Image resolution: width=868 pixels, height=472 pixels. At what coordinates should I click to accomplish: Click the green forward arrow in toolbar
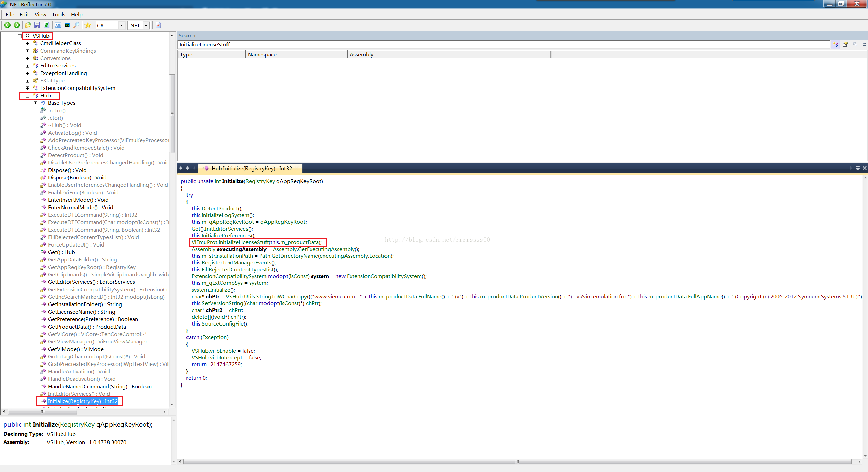[x=16, y=25]
